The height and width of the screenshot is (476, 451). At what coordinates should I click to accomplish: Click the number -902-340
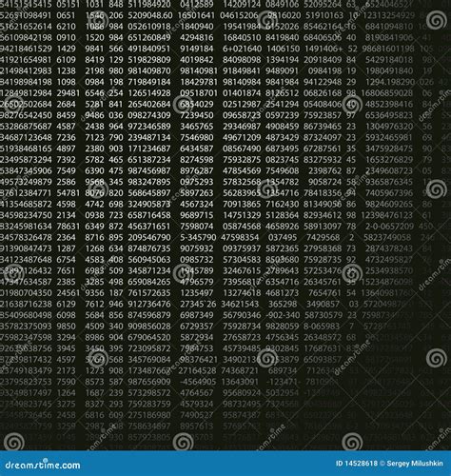click(x=283, y=315)
